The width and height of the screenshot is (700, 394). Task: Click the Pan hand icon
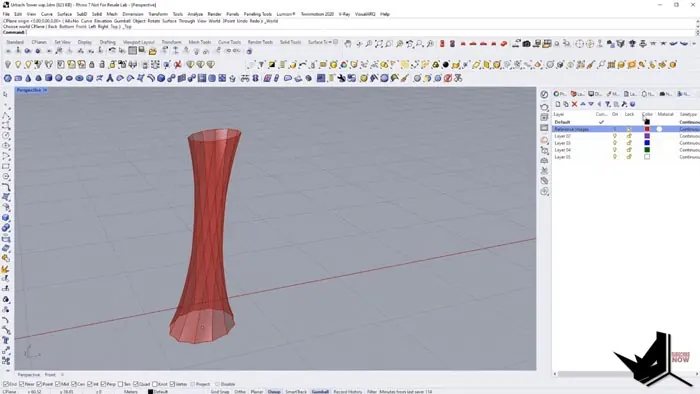tap(348, 43)
